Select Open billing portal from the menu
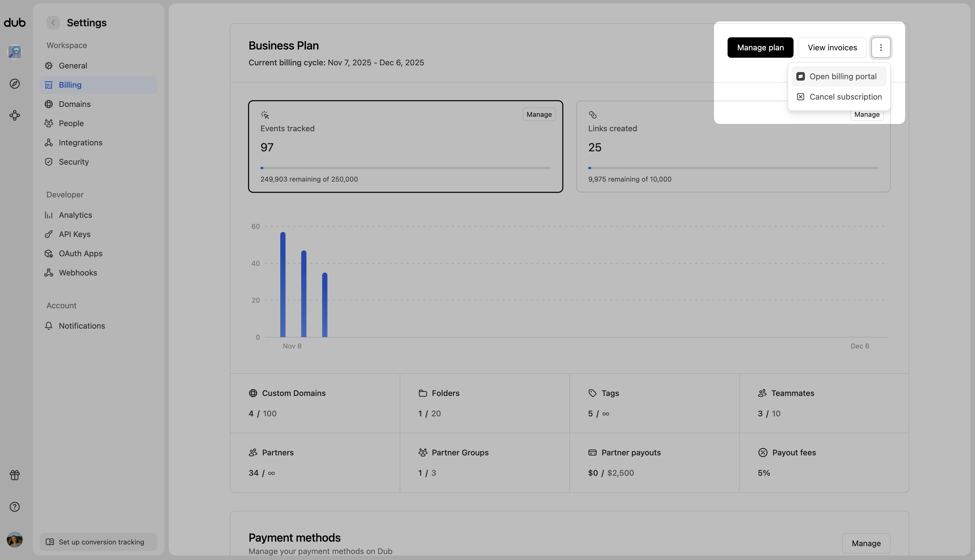 tap(844, 76)
